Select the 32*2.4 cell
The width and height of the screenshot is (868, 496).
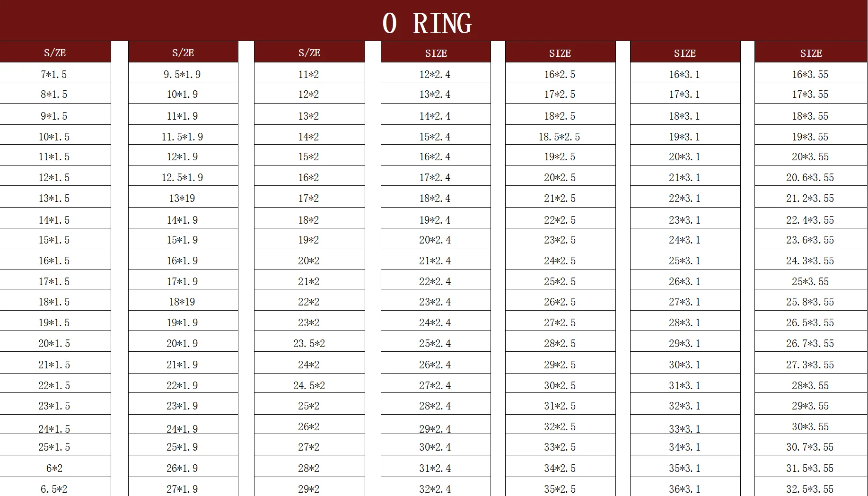click(435, 489)
